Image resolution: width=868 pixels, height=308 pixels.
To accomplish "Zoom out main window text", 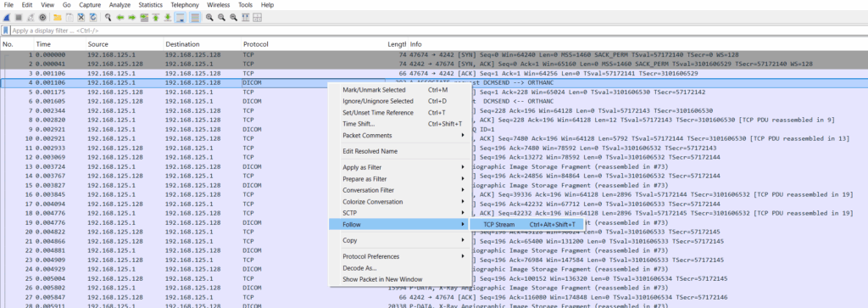I will click(x=221, y=18).
